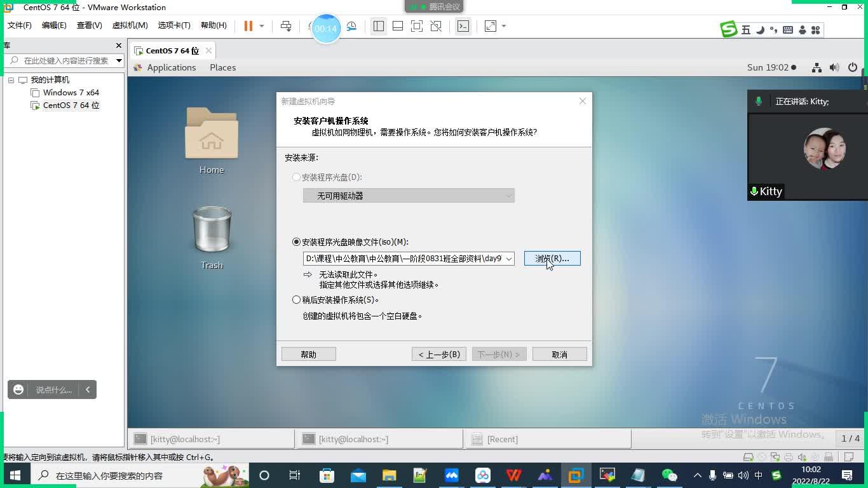Screen dimensions: 868x488
Task: Send Ctrl+Alt+Del to the virtual machine
Action: point(286,26)
